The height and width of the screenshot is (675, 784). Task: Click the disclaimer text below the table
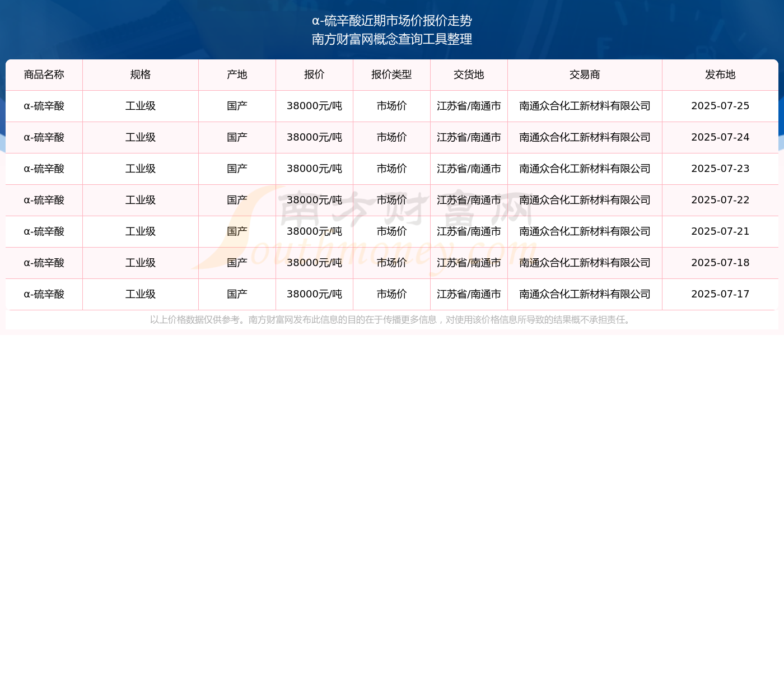[391, 320]
